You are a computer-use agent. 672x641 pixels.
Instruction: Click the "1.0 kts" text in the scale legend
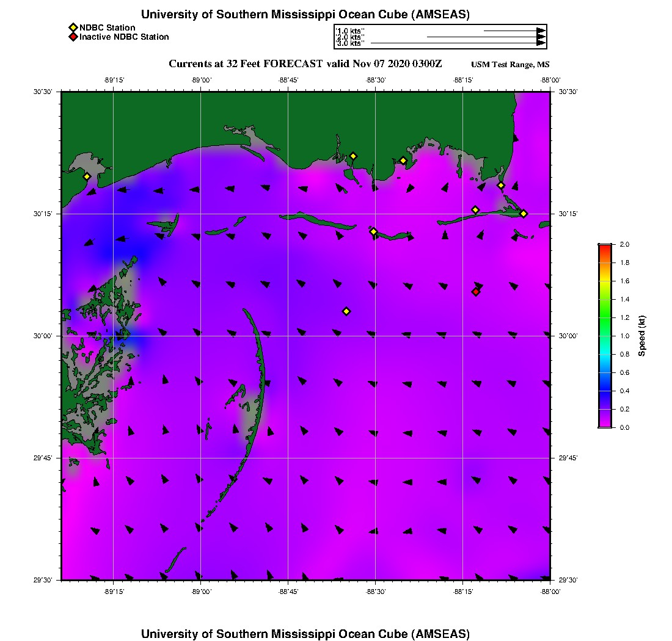(350, 31)
